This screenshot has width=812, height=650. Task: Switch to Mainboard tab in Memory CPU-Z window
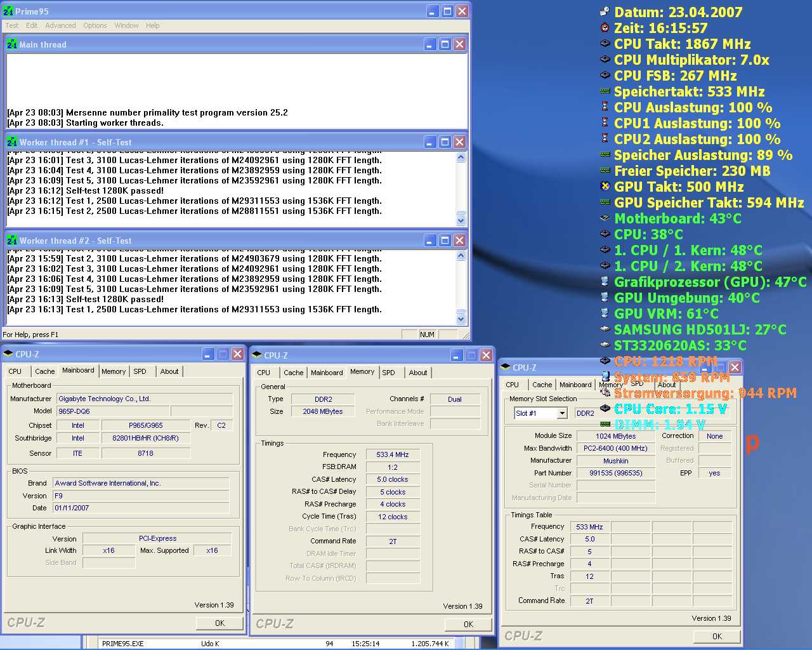coord(327,373)
